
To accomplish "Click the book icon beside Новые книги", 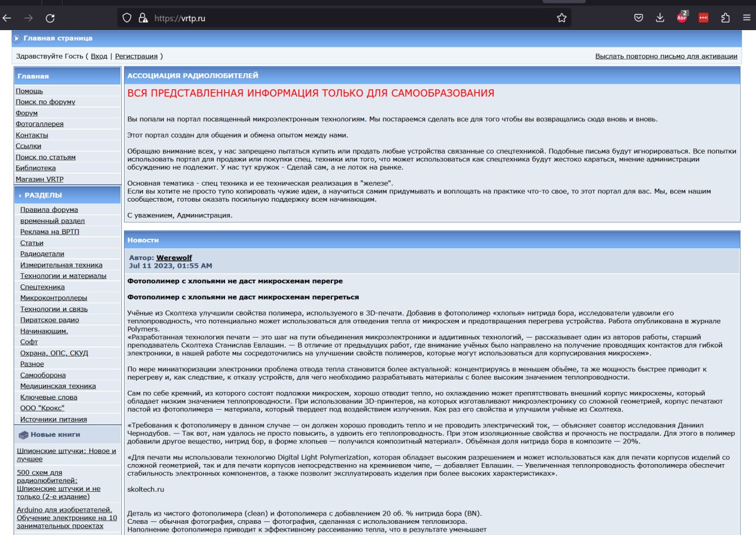I will coord(23,435).
